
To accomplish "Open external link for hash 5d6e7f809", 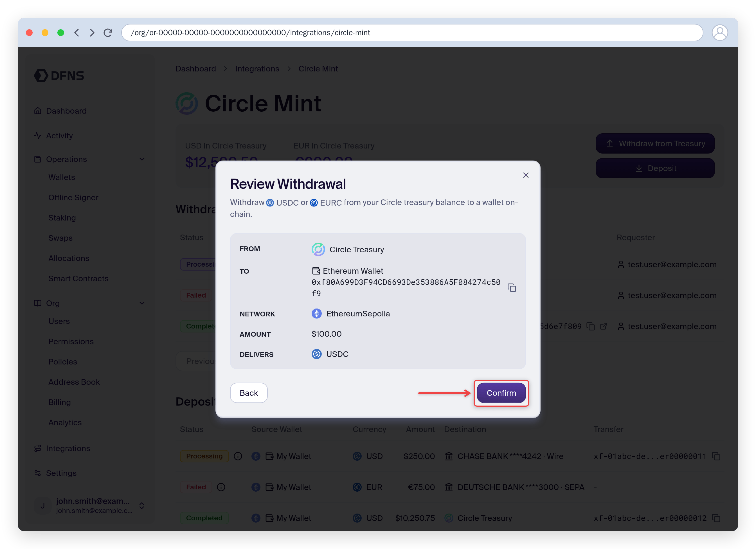I will (603, 326).
